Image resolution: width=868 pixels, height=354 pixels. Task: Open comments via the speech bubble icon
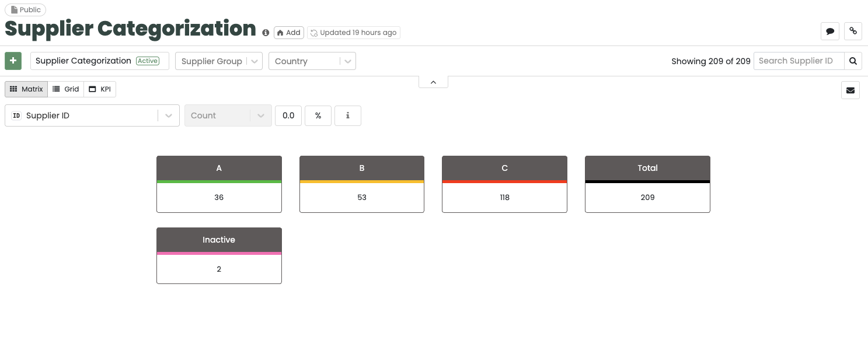click(829, 31)
